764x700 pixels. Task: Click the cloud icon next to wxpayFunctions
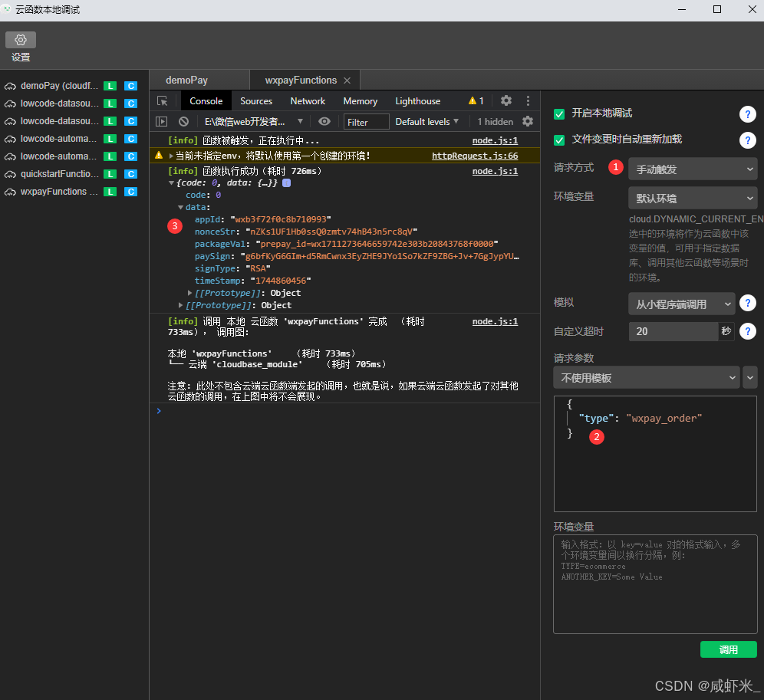tap(10, 192)
